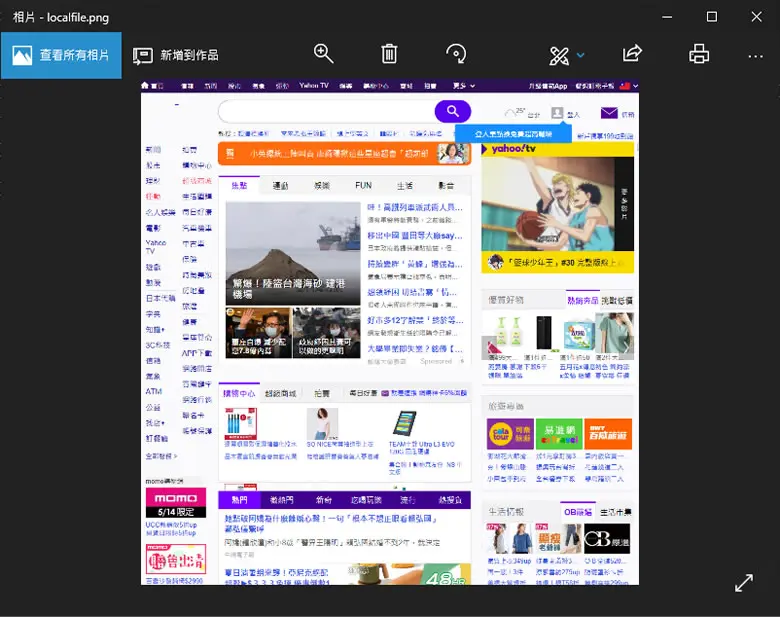Print the image with printer icon
This screenshot has width=780, height=617.
point(699,54)
